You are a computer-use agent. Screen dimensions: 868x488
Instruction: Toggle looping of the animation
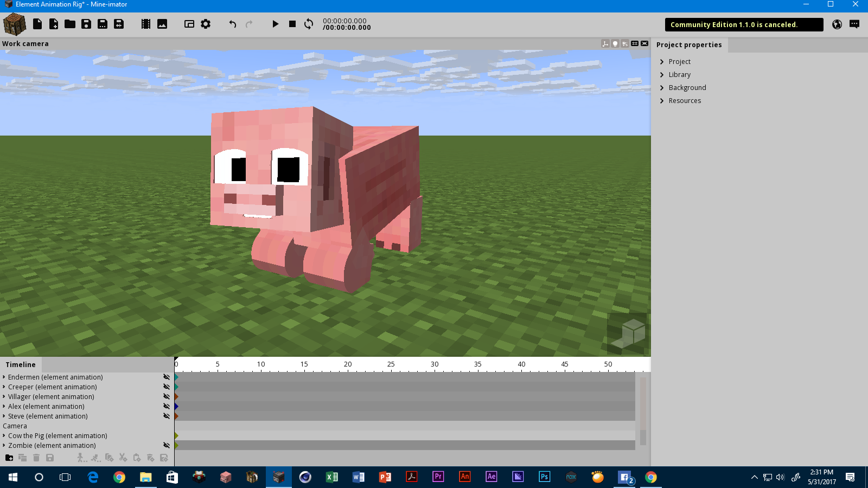[309, 24]
